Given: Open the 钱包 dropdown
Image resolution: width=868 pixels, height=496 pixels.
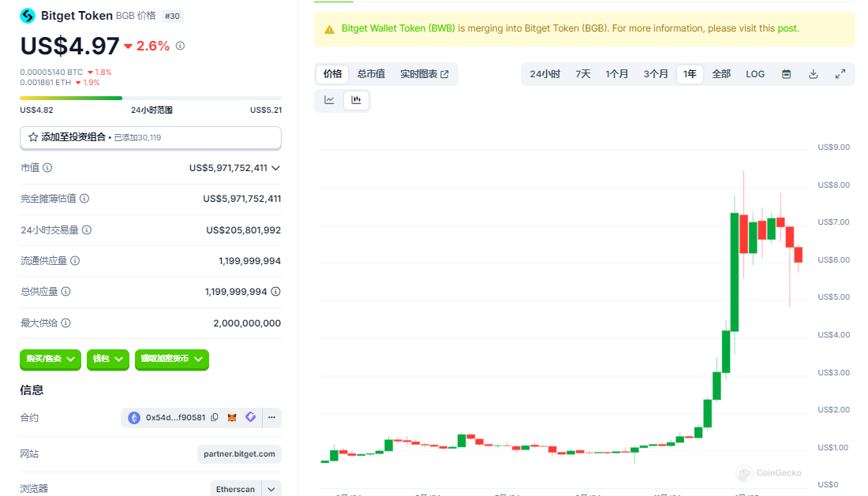Looking at the screenshot, I should (x=107, y=360).
